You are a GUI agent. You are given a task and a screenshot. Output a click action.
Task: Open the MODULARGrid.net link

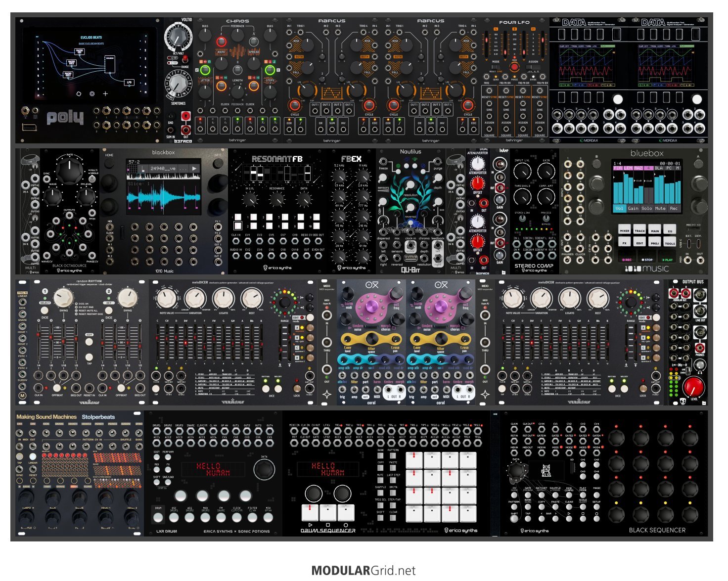[x=364, y=571]
